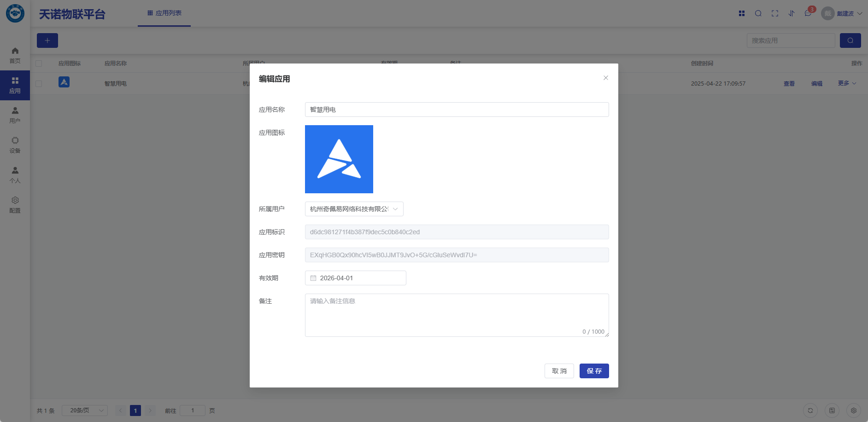Click the refresh icon at bottom right
Viewport: 868px width, 422px height.
[x=810, y=410]
